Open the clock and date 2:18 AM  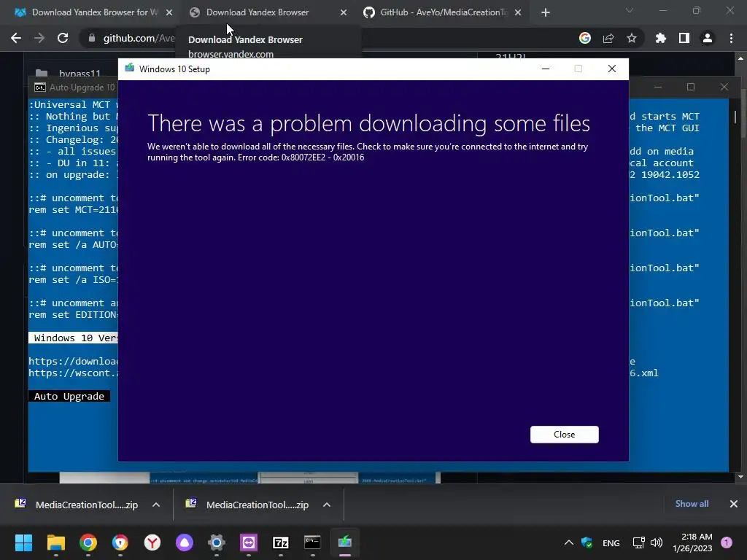692,542
